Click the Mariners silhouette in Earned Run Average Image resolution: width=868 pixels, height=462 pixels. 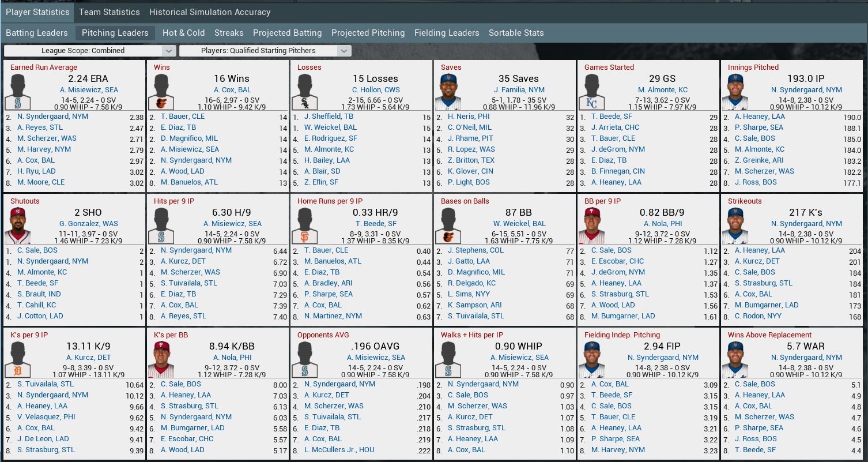(18, 92)
